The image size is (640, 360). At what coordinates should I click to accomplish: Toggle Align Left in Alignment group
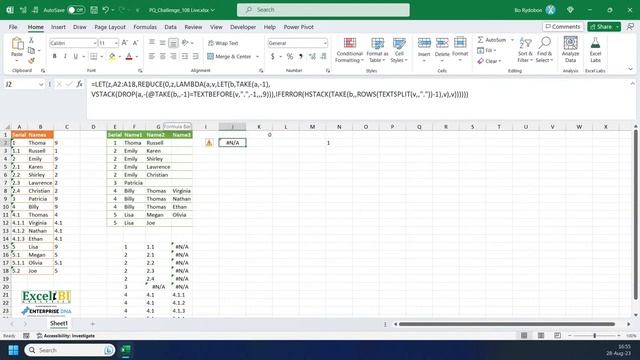[x=151, y=56]
